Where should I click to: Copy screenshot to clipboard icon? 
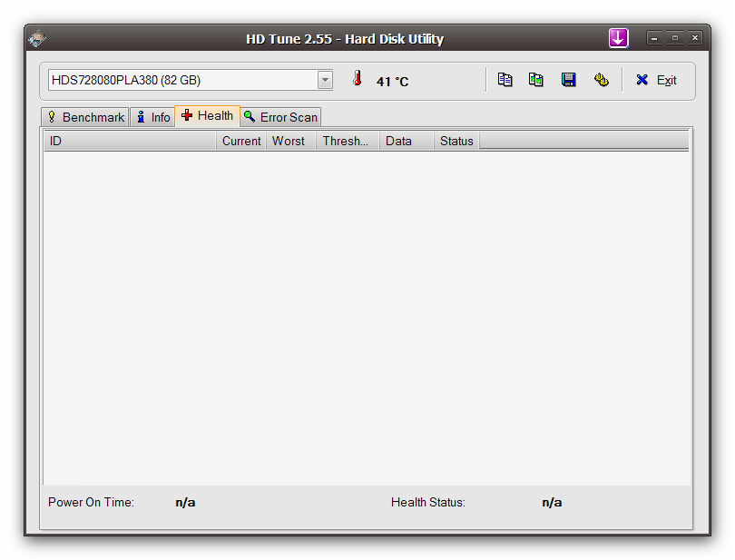click(x=535, y=80)
